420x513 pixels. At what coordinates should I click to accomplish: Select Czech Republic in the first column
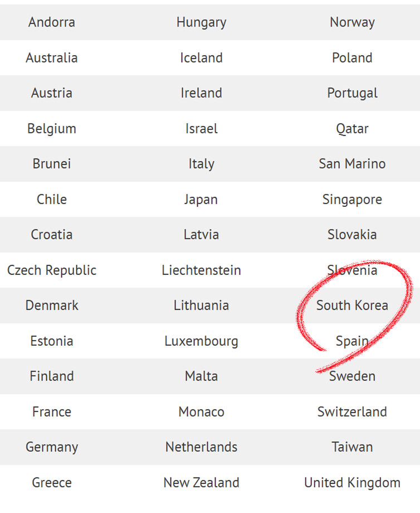pyautogui.click(x=52, y=270)
